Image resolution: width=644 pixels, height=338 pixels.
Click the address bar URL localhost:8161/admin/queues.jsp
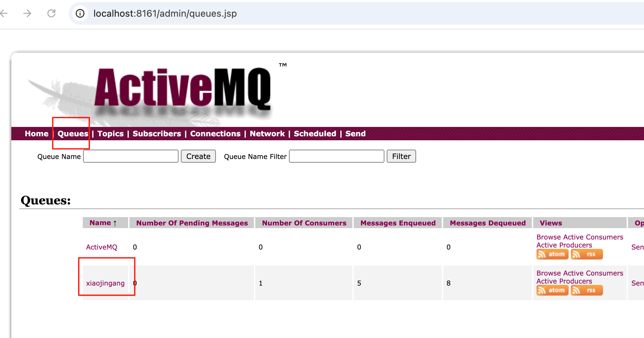click(x=165, y=13)
